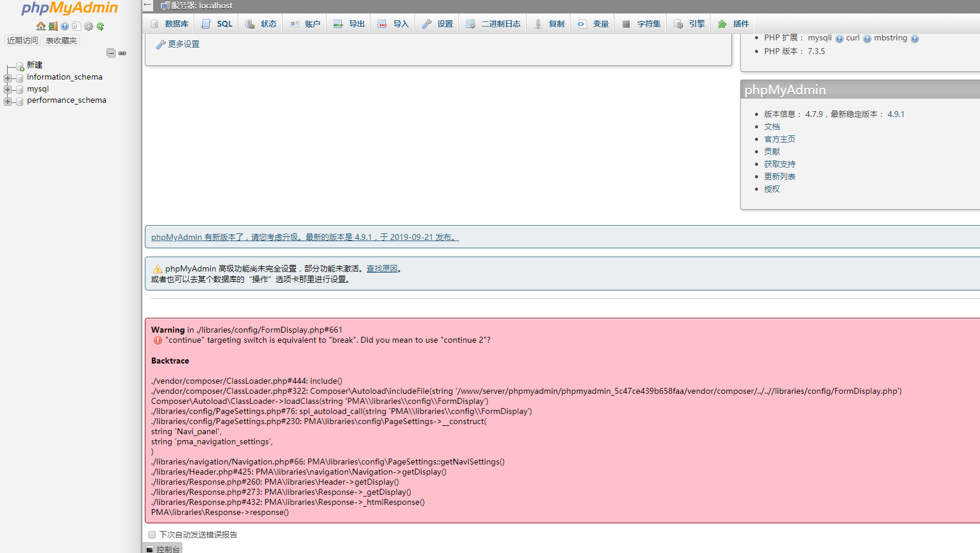Open the 变量 tab

(x=592, y=24)
